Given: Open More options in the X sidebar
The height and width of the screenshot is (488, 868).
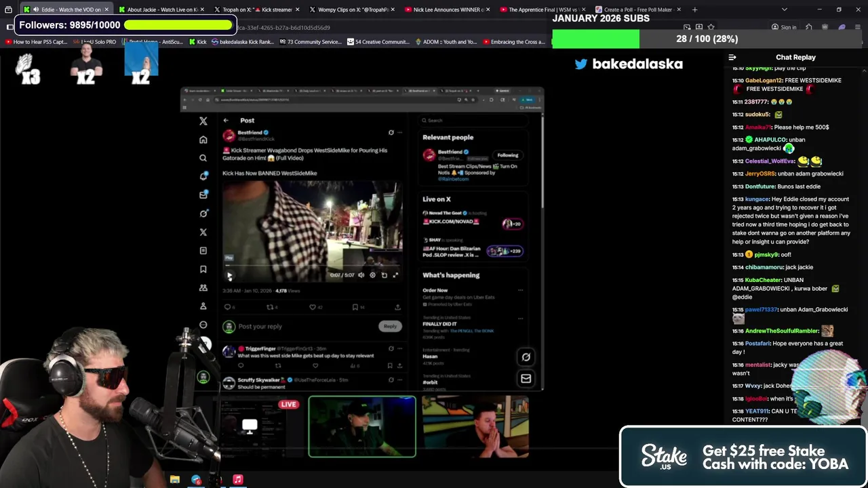Looking at the screenshot, I should coord(203,325).
